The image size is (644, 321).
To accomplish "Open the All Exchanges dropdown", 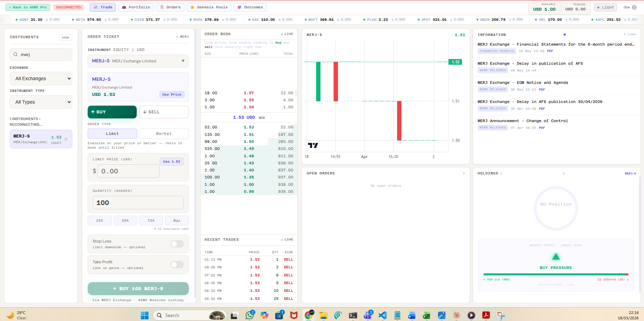I will 41,78.
